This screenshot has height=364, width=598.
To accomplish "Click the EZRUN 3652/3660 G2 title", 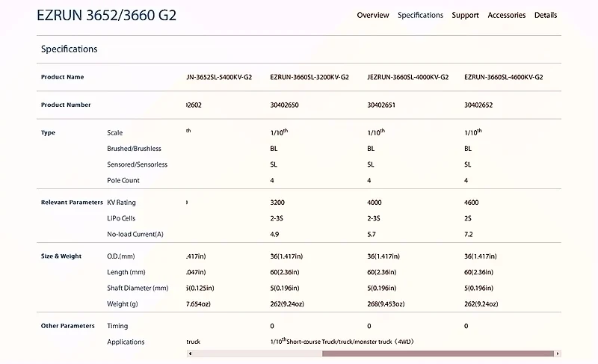I will point(106,15).
